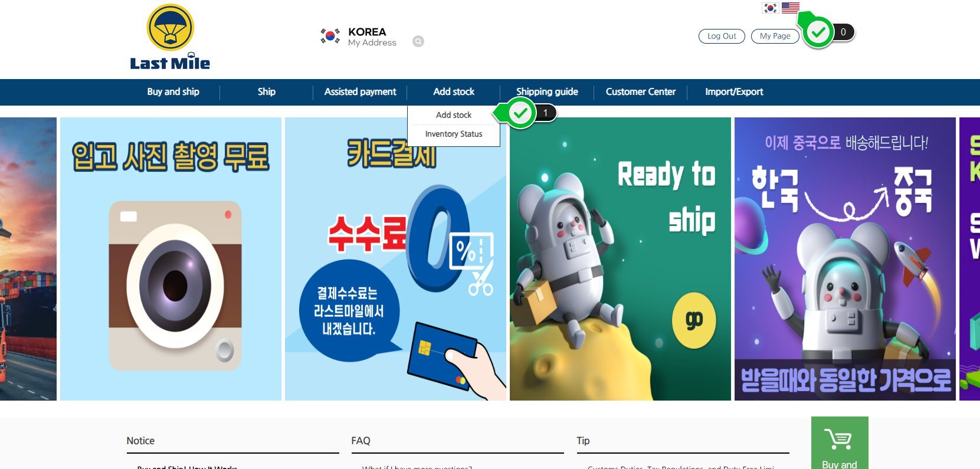980x469 pixels.
Task: Open Assisted payment in the navigation bar
Action: click(x=360, y=92)
